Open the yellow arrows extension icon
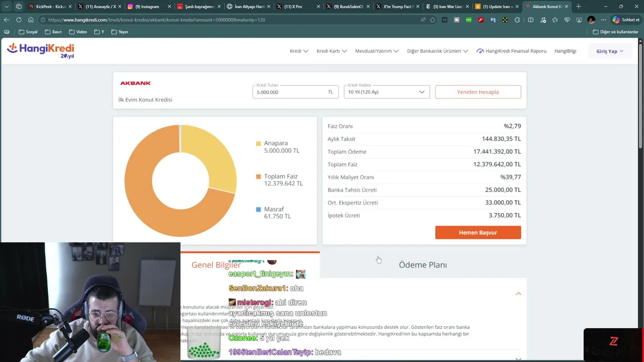The height and width of the screenshot is (362, 644). (505, 20)
